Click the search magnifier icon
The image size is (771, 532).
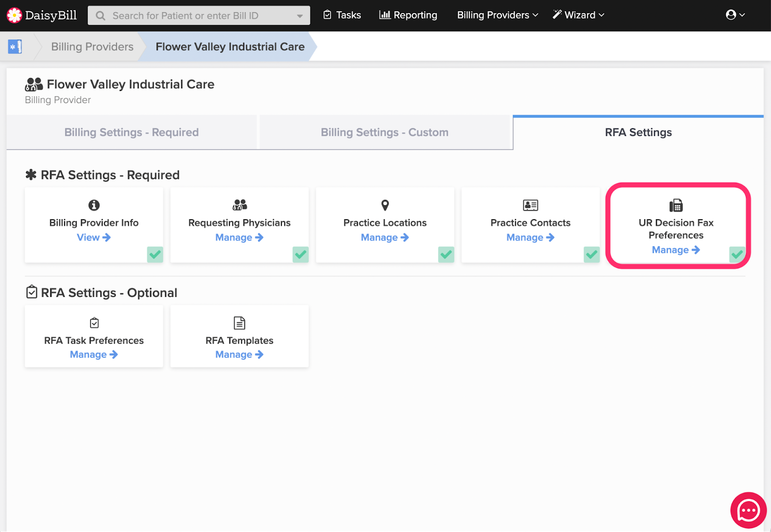pyautogui.click(x=100, y=16)
